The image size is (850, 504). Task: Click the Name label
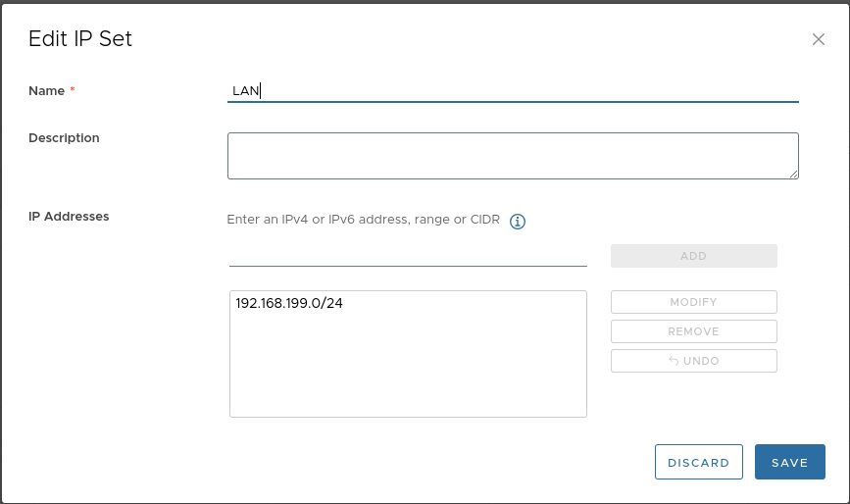coord(46,91)
